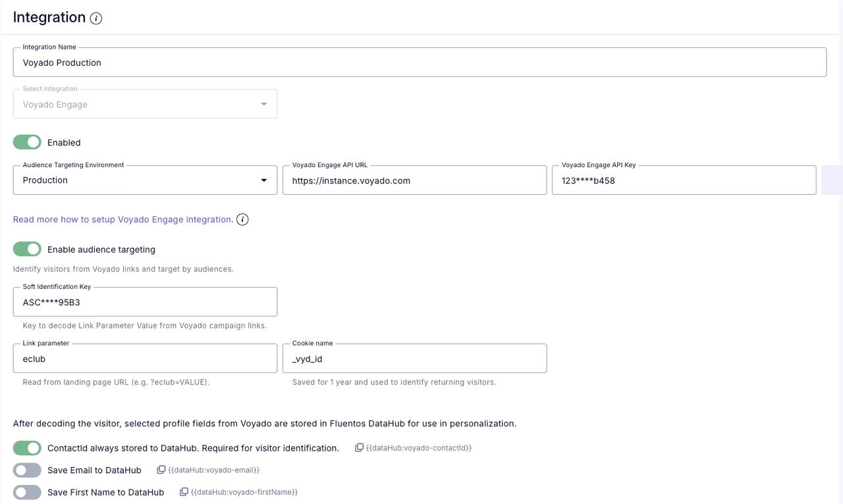Toggle ContactId always stored to DataHub switch

(x=27, y=448)
